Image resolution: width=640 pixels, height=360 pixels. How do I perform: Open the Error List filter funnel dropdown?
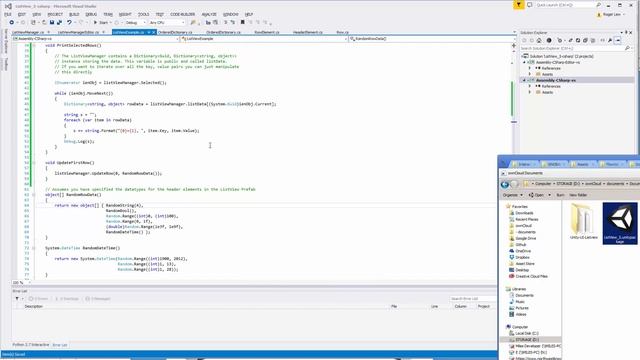coord(19,299)
